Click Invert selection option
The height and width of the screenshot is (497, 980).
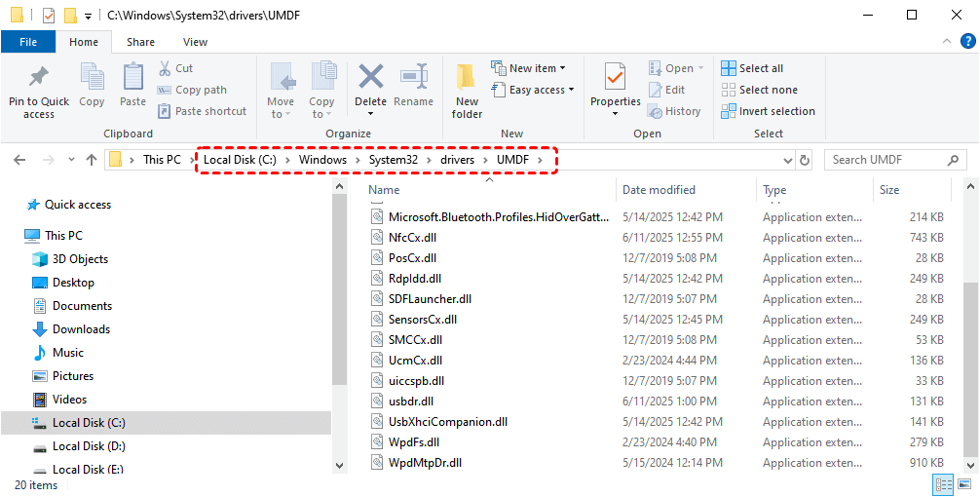point(768,111)
